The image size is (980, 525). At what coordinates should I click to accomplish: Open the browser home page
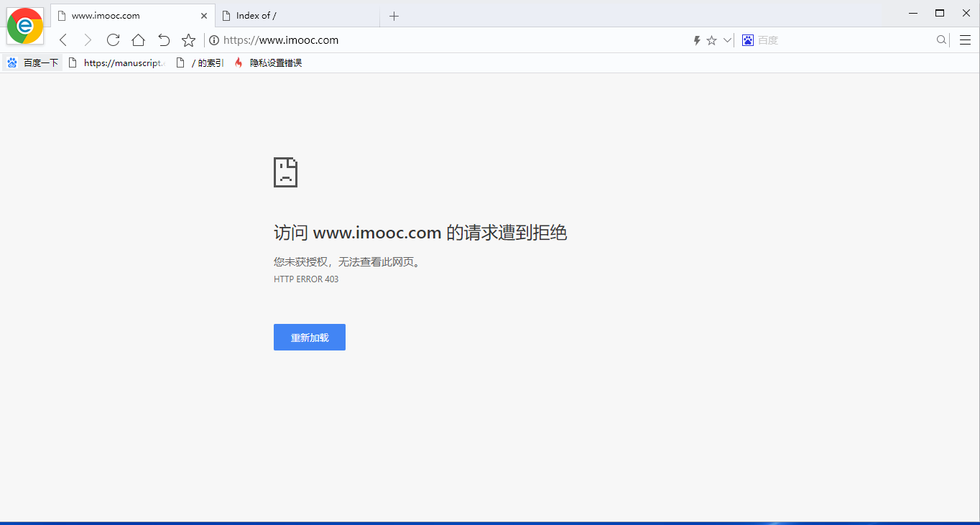pyautogui.click(x=138, y=40)
